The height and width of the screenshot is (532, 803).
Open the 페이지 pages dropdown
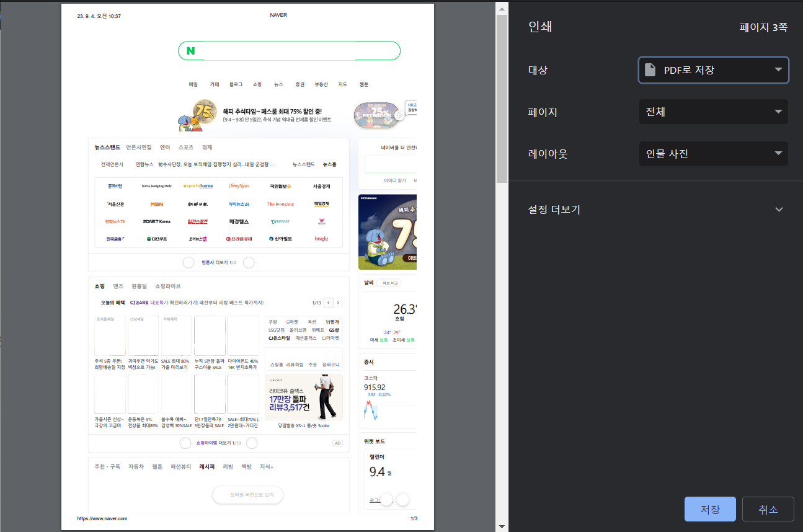click(714, 112)
